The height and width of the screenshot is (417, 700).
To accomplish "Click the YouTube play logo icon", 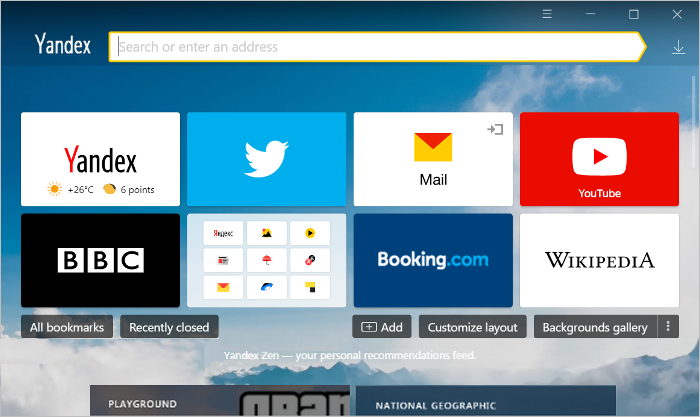I will 600,157.
